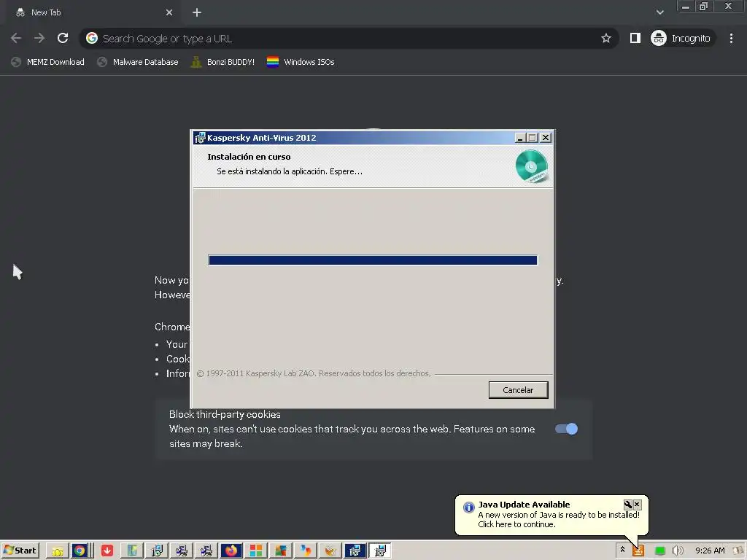Open the red download-arrow taskbar icon
Screen dimensions: 747x560
click(x=107, y=551)
